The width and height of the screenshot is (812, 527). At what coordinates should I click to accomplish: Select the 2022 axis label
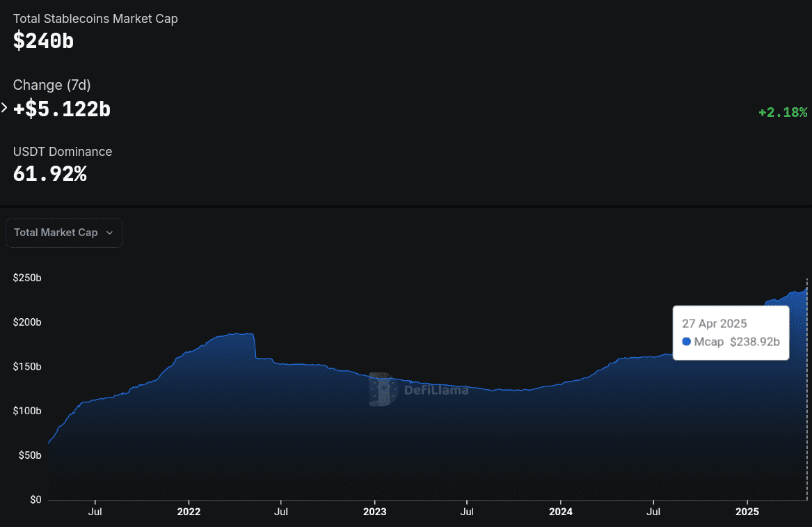point(189,512)
